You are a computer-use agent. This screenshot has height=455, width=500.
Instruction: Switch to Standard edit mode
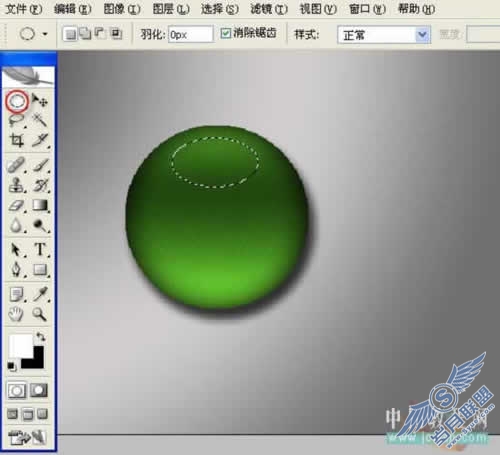[x=16, y=391]
